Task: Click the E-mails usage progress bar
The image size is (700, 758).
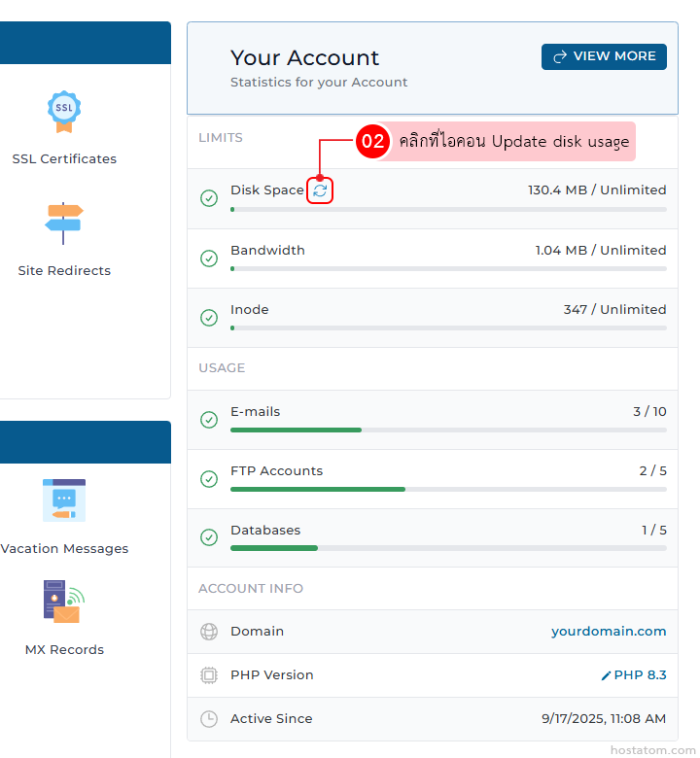Action: click(448, 430)
